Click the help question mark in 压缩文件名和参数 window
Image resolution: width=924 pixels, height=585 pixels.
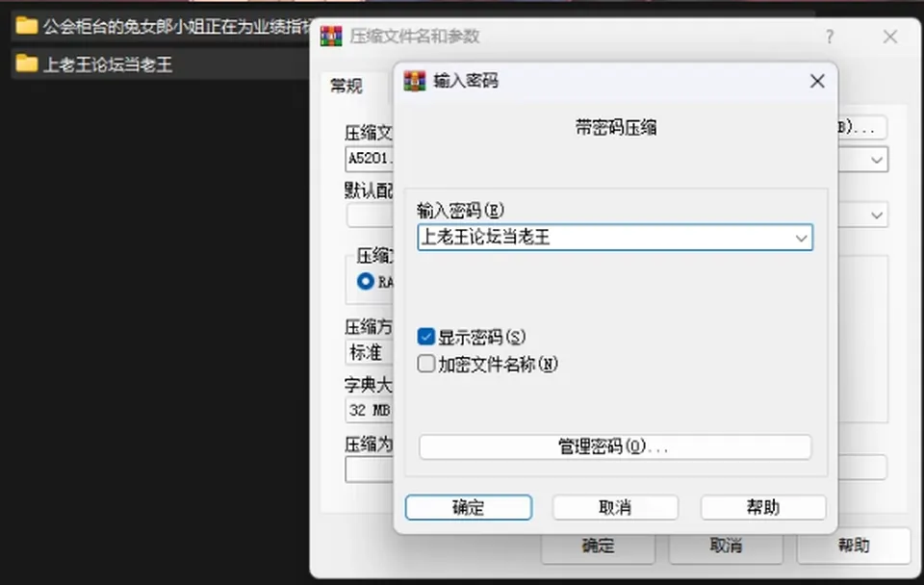pos(830,38)
